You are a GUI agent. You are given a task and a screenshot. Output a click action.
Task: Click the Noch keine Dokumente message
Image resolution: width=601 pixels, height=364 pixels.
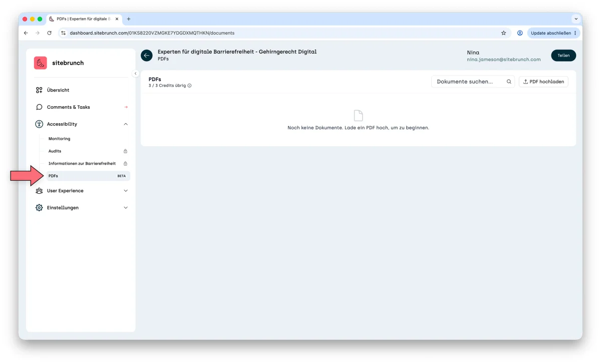click(358, 128)
